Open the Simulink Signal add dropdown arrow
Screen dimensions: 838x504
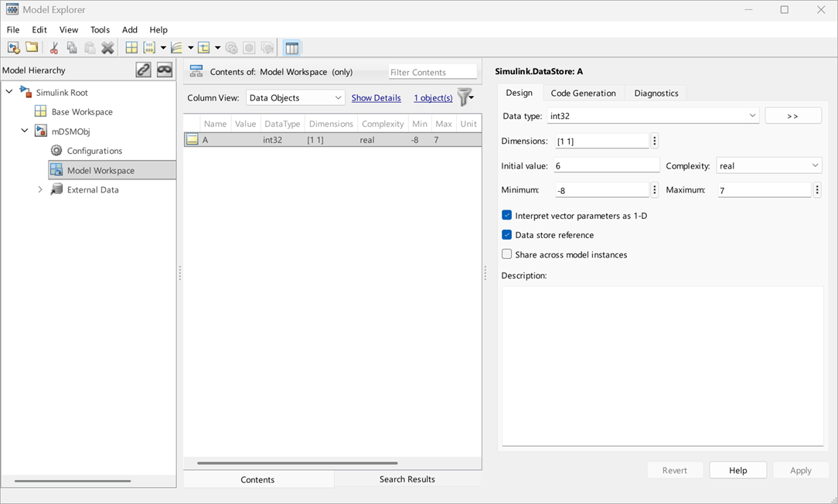pyautogui.click(x=190, y=48)
